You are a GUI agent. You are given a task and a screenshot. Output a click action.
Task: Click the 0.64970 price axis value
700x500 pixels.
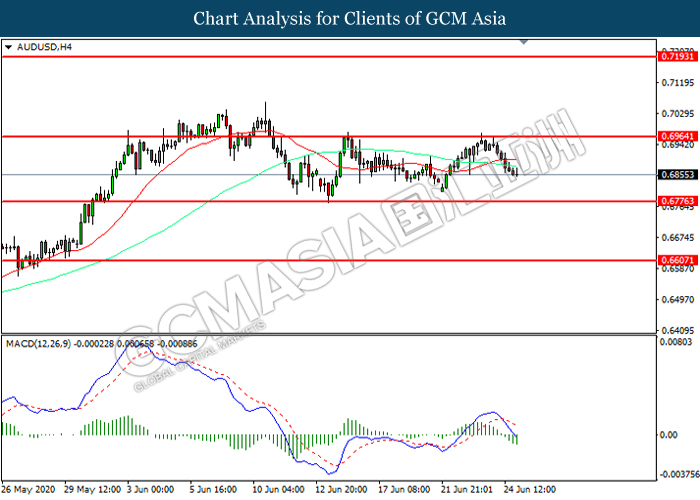pyautogui.click(x=678, y=300)
